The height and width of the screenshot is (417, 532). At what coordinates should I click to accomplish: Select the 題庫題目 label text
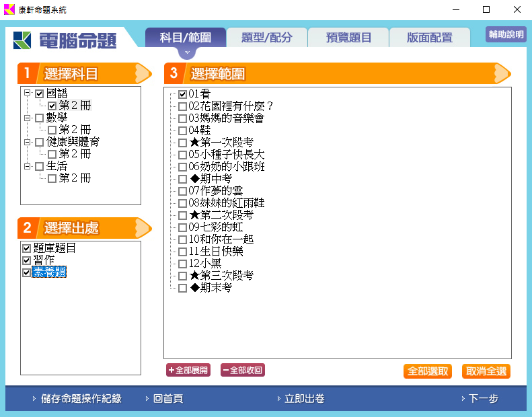(54, 248)
